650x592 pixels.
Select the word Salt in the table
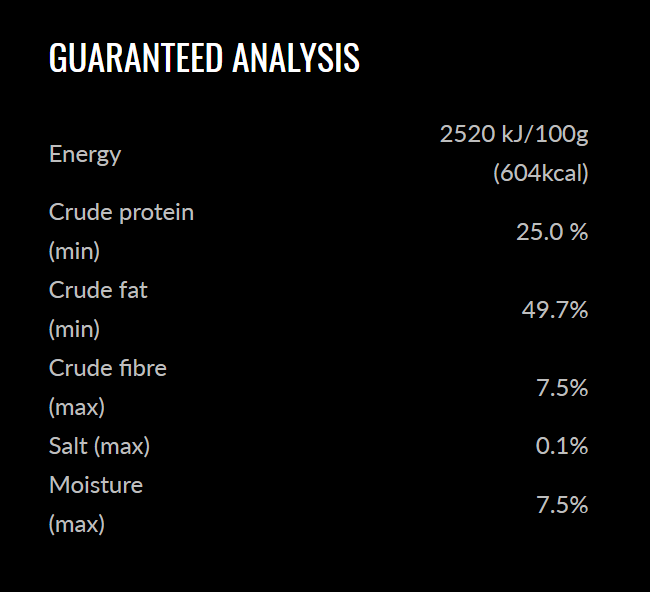click(x=68, y=446)
